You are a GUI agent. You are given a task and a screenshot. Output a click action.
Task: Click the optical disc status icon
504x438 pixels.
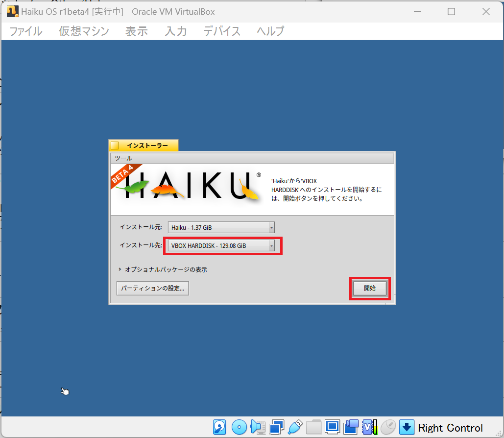click(x=239, y=427)
